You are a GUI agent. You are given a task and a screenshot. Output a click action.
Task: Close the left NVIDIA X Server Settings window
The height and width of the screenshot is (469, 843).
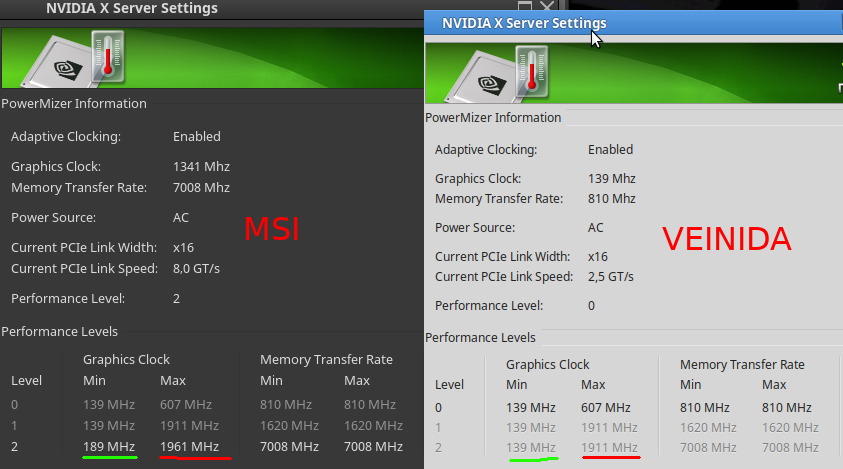(x=547, y=6)
